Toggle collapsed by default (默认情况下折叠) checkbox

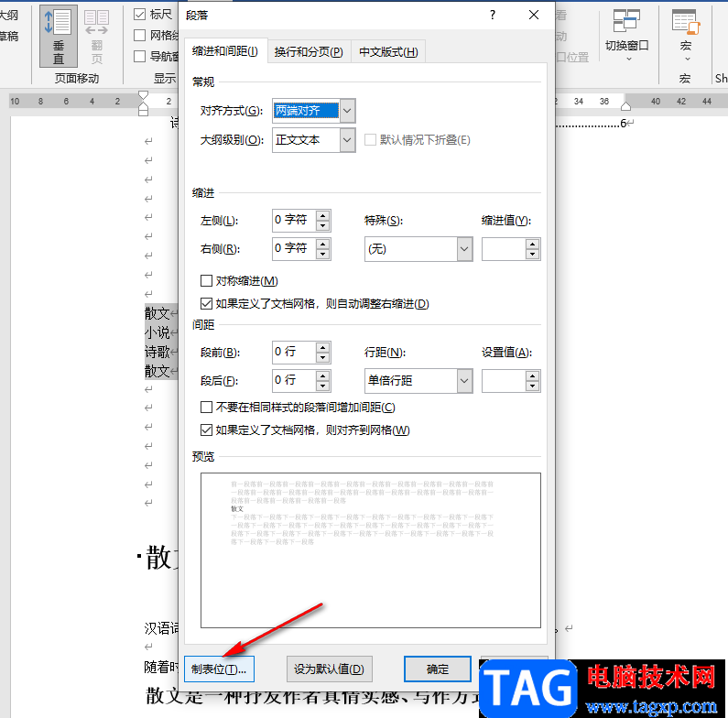370,140
